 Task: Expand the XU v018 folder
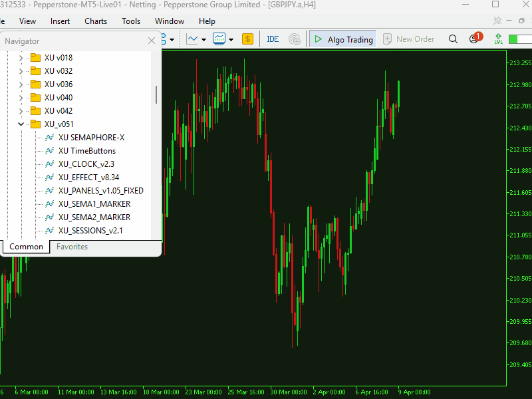pos(21,58)
